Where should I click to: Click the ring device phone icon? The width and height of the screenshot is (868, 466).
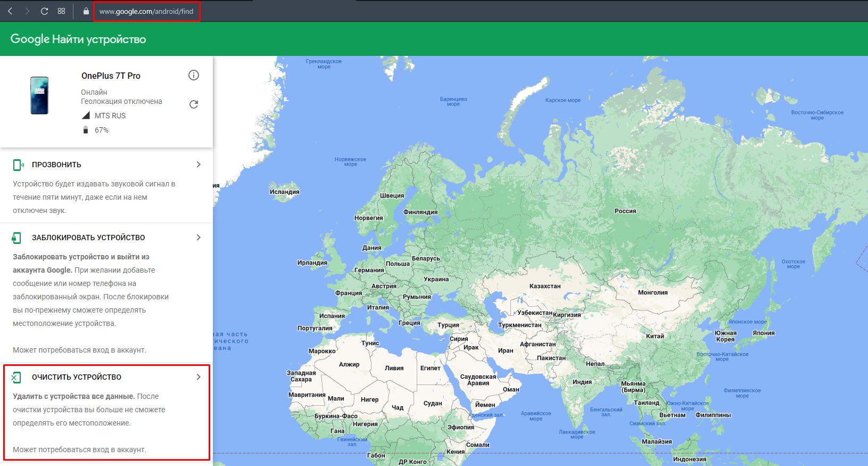click(18, 165)
